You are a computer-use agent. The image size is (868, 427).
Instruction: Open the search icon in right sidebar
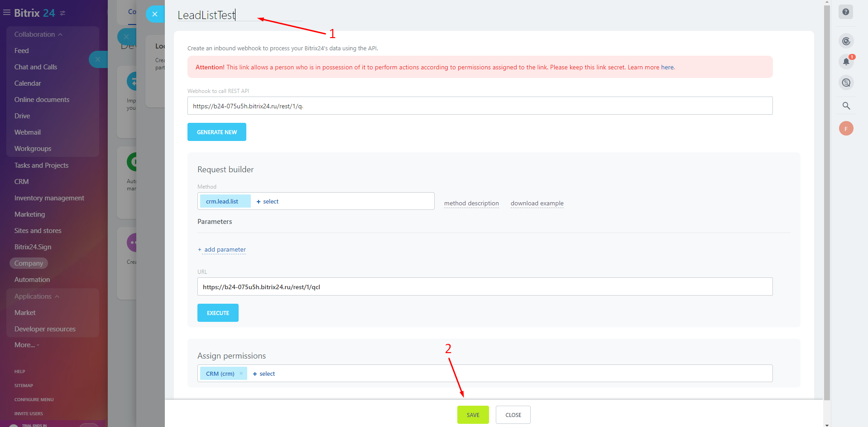tap(846, 106)
